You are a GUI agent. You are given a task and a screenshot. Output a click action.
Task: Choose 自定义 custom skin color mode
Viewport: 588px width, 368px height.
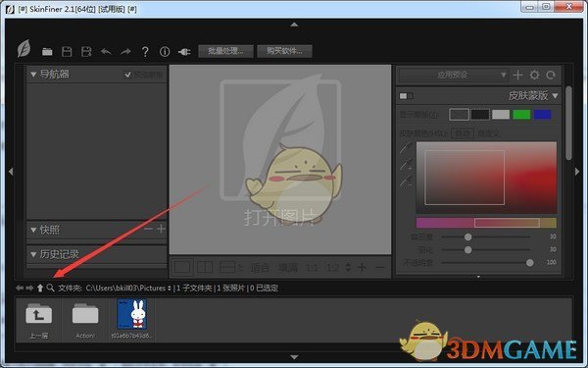489,133
